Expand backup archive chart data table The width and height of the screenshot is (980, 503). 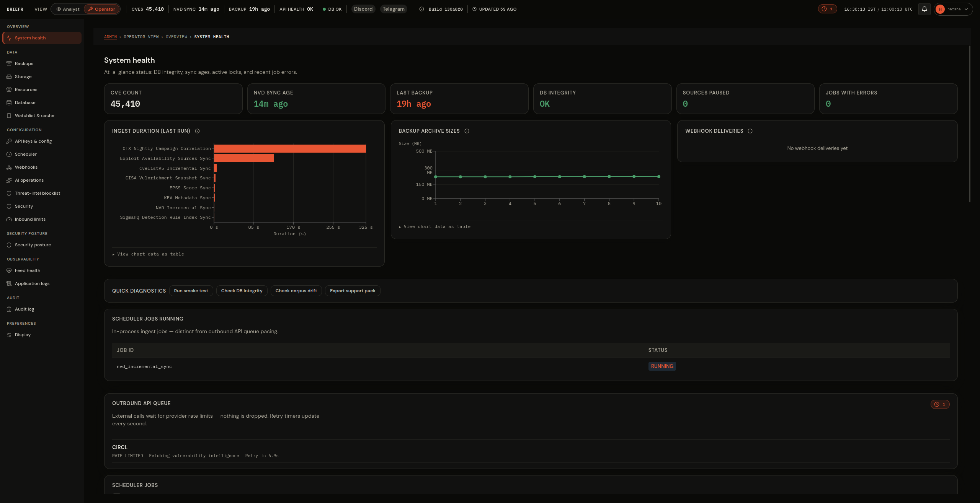435,227
